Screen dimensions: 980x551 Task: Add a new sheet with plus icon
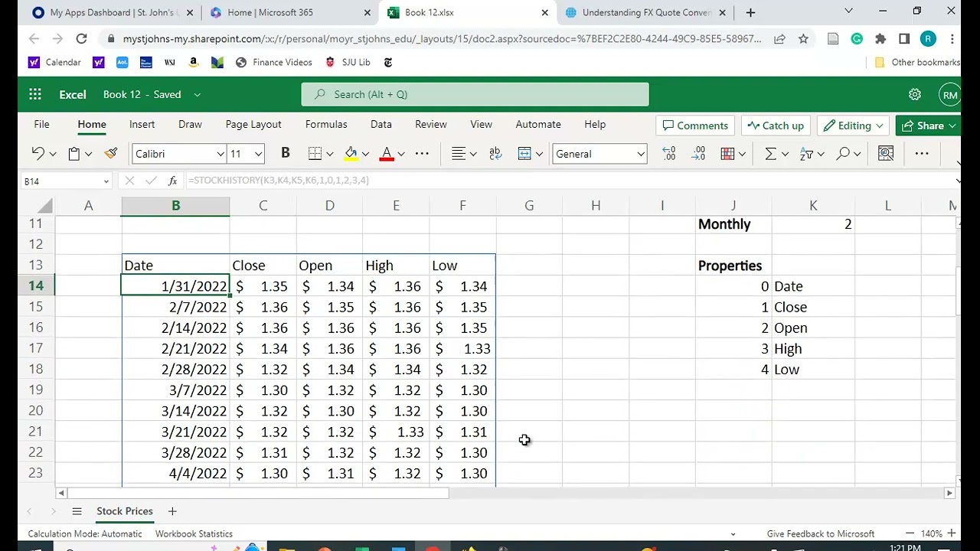pyautogui.click(x=172, y=511)
